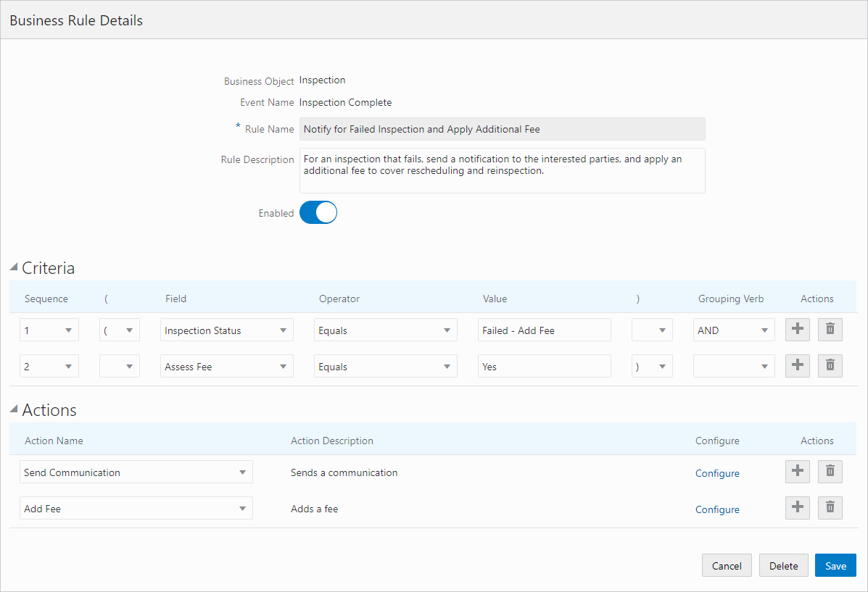Add a new criteria row after sequence 1
Image resolution: width=868 pixels, height=592 pixels.
797,329
